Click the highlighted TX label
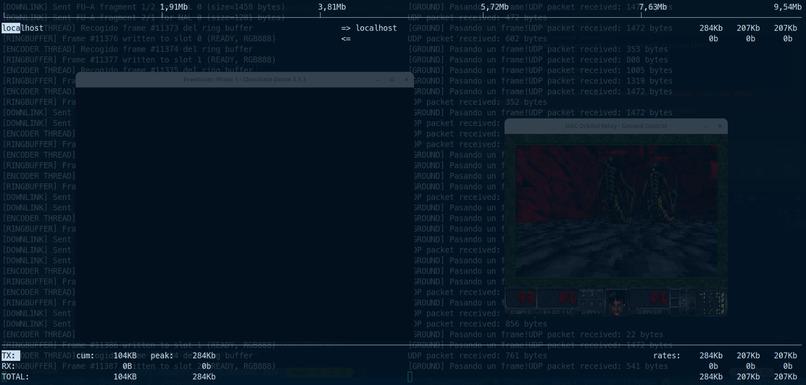Image resolution: width=806 pixels, height=385 pixels. point(10,355)
